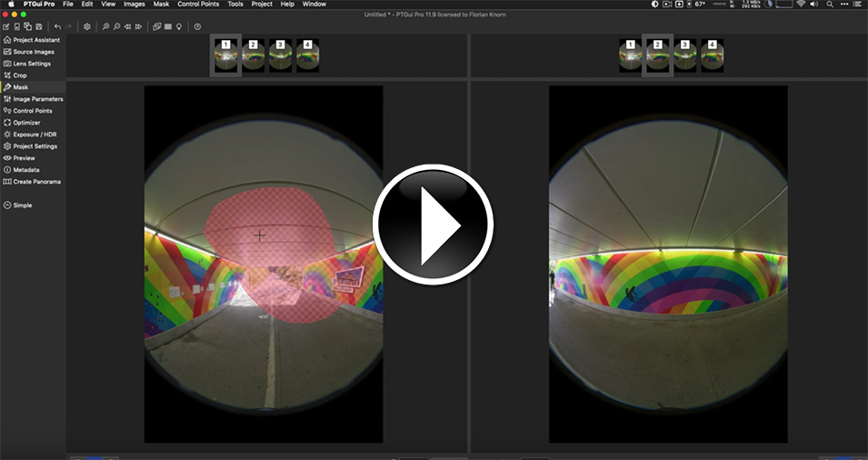Click the Zoom Out magnifier icon

coord(117,26)
